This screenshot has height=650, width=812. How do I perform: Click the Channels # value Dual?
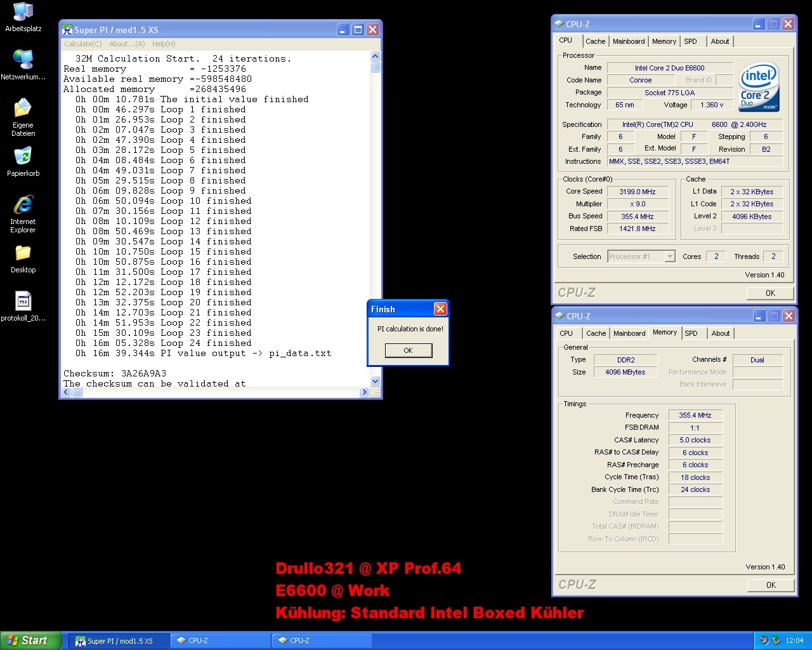pos(757,360)
